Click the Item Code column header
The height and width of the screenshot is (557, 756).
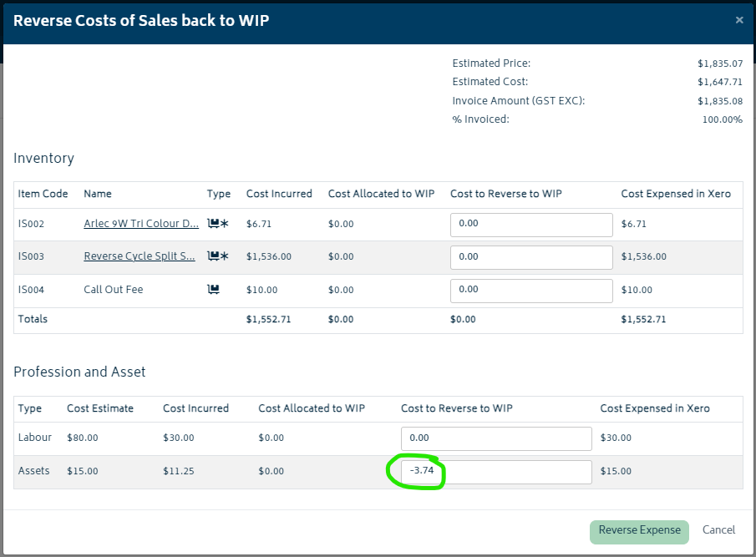click(x=43, y=194)
